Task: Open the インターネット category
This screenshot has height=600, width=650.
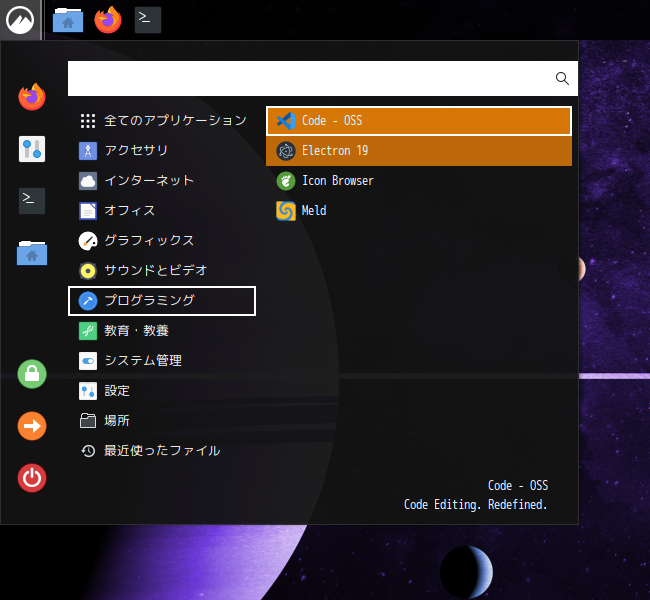Action: pyautogui.click(x=162, y=181)
